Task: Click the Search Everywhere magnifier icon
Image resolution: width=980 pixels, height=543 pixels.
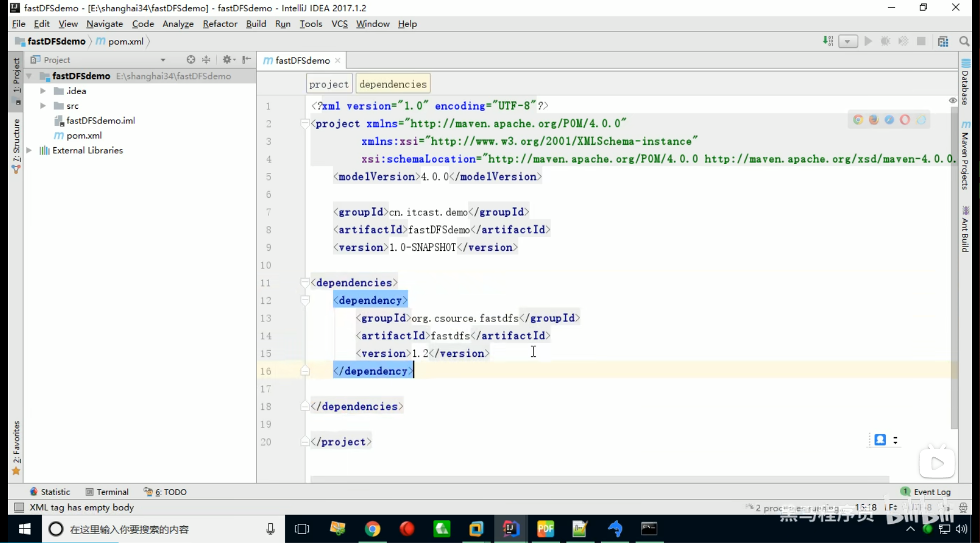Action: point(964,41)
